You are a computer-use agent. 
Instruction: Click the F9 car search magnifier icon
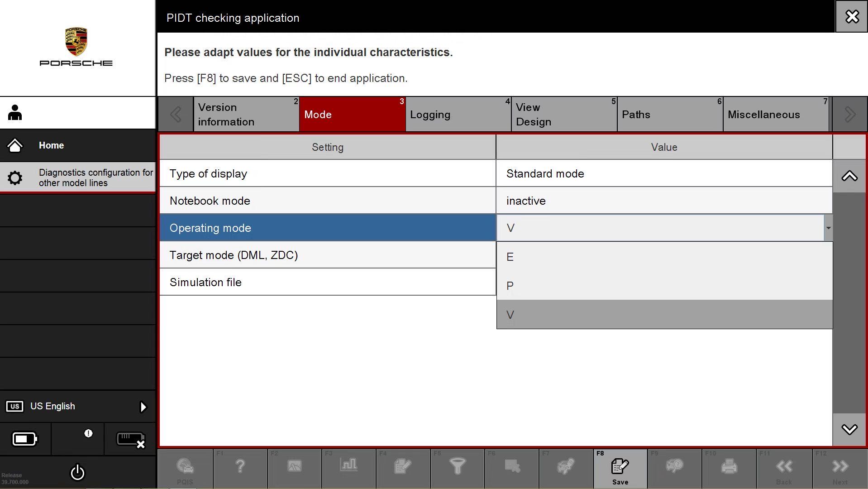(674, 466)
